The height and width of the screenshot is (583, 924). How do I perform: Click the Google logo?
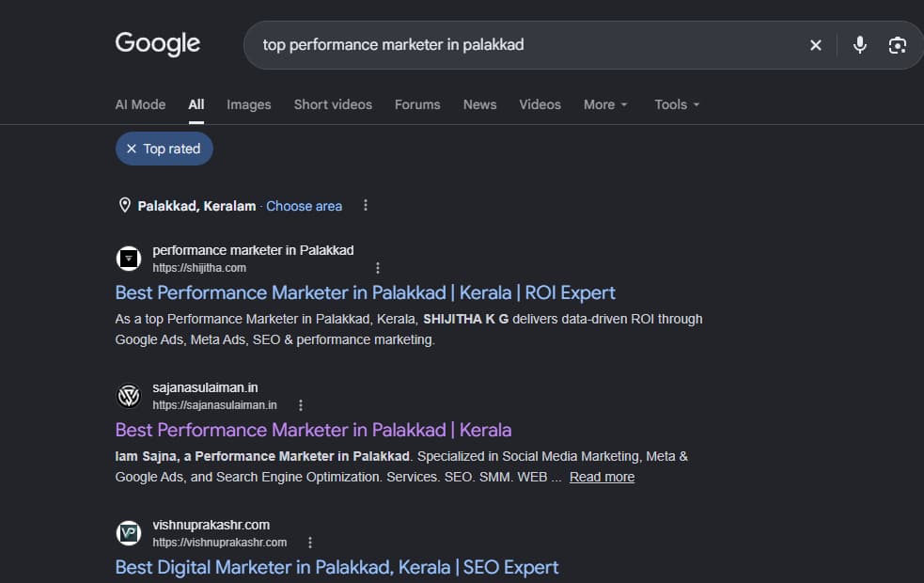click(157, 44)
